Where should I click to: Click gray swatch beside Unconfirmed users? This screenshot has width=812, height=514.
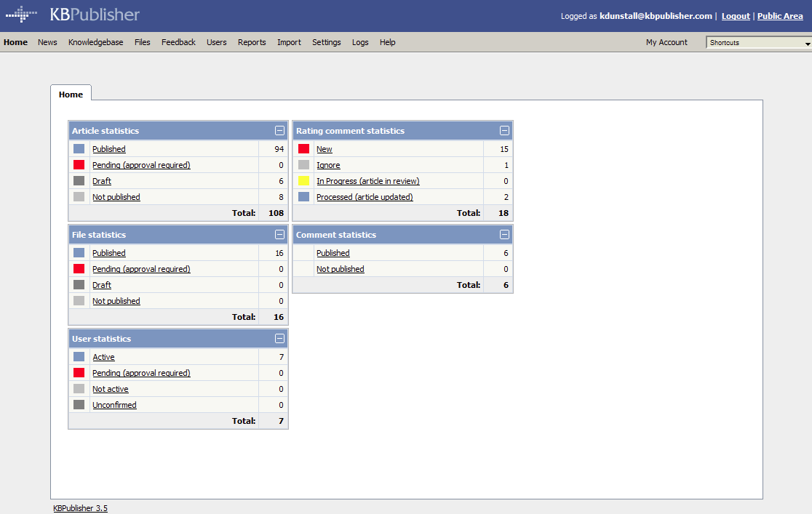click(79, 404)
